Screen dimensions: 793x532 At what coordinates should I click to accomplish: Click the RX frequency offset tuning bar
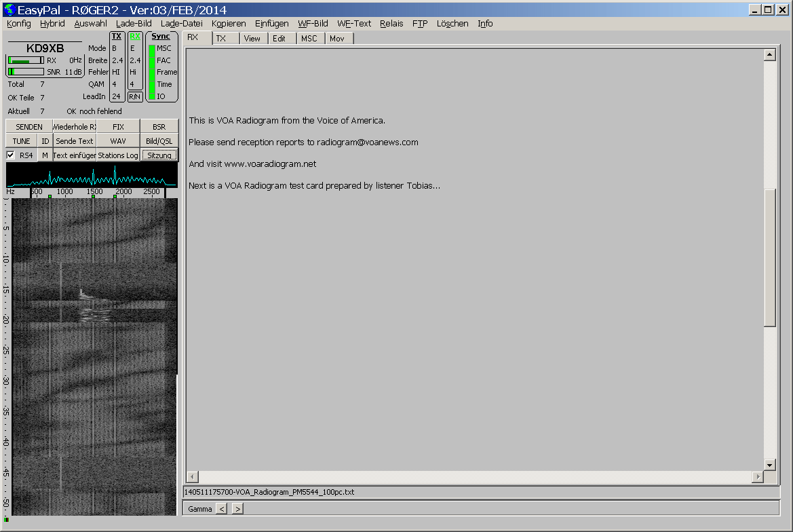26,60
